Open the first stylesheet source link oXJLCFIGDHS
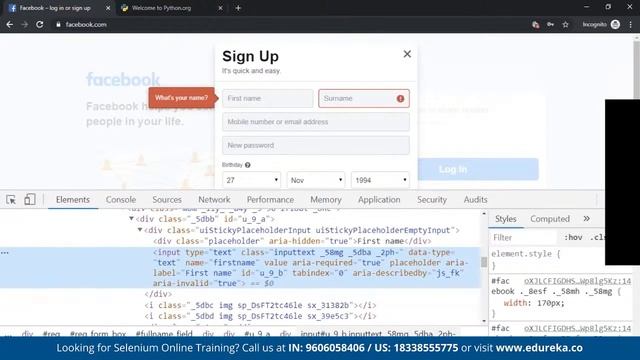This screenshot has width=640, height=360. [578, 281]
